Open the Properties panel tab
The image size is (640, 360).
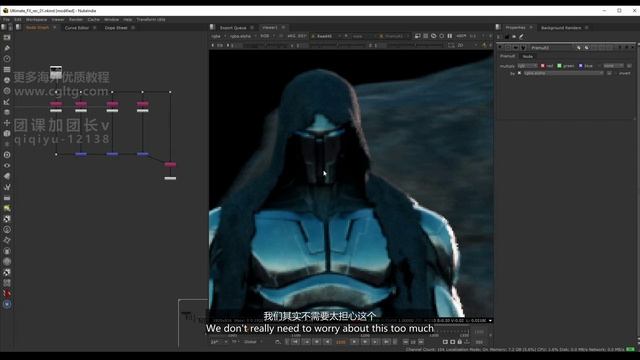[515, 28]
